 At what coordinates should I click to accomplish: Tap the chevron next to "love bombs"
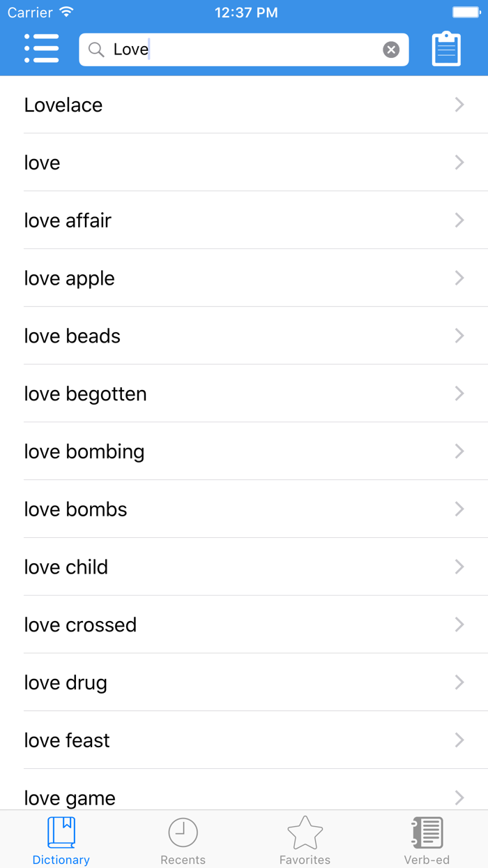click(459, 510)
